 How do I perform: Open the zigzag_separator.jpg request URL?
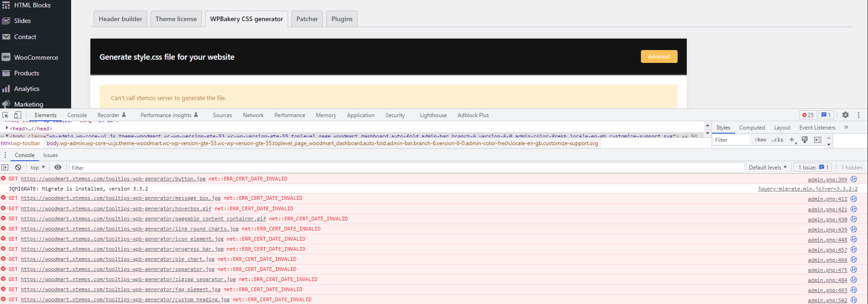128,279
